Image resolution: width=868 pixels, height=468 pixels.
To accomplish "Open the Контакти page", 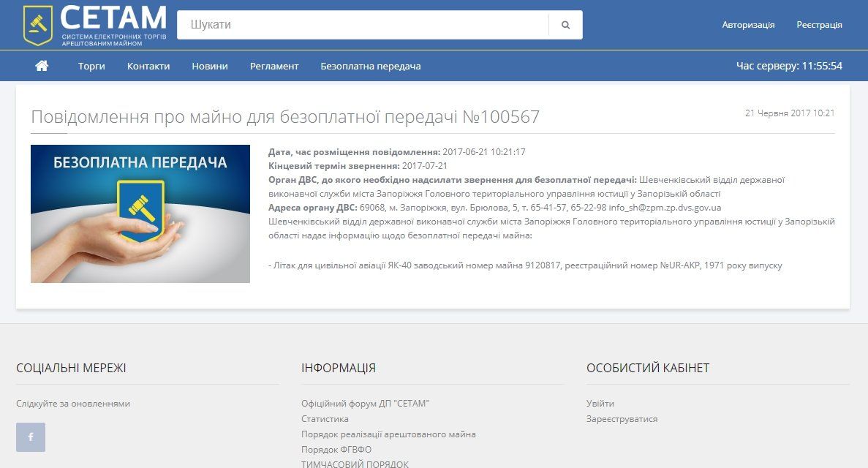I will [148, 66].
